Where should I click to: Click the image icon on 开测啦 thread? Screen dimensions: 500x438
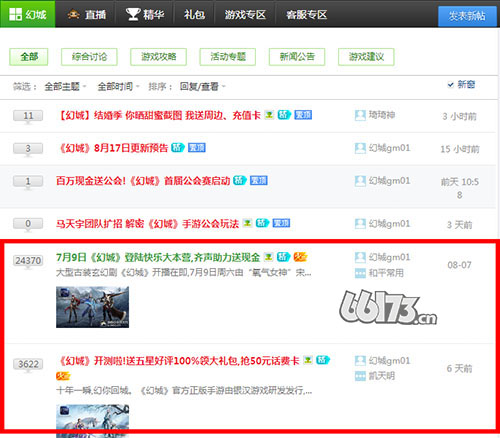tap(308, 360)
